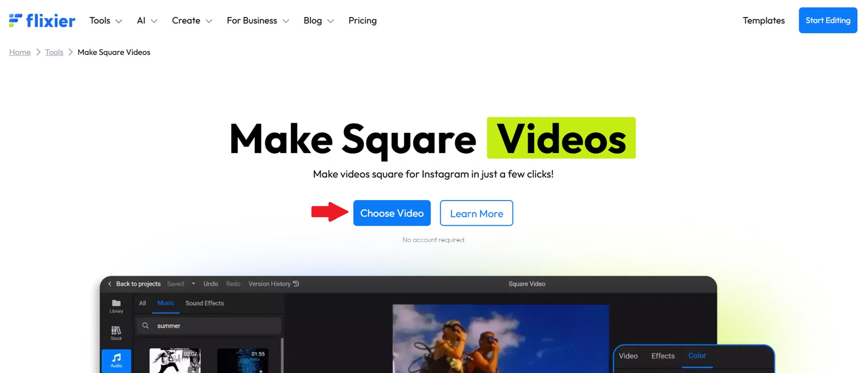The image size is (868, 373).
Task: Click the Choose Video button
Action: click(x=392, y=213)
